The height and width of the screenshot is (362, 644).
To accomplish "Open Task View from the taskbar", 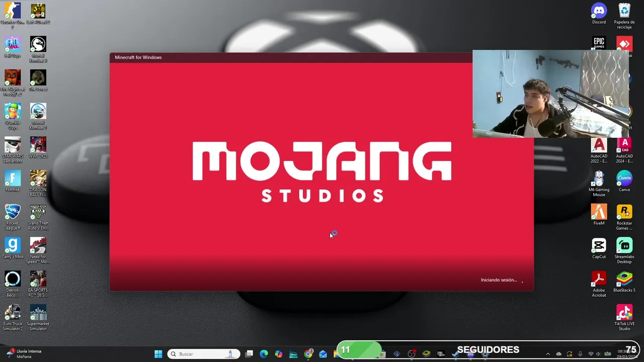I will [x=249, y=354].
